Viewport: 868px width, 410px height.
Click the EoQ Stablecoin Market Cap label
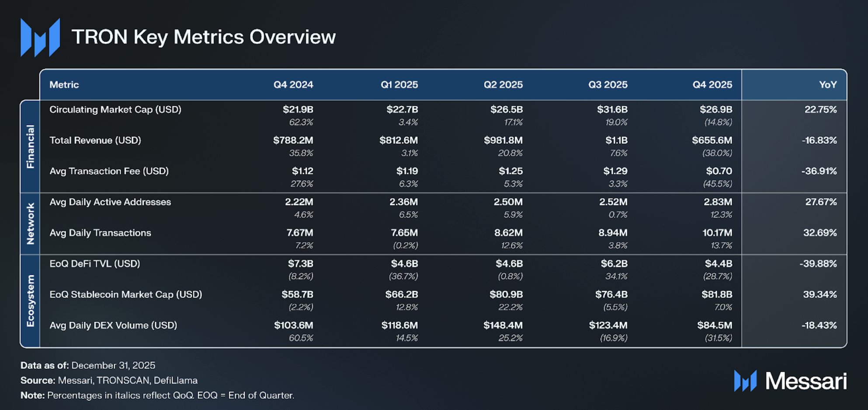(x=125, y=295)
